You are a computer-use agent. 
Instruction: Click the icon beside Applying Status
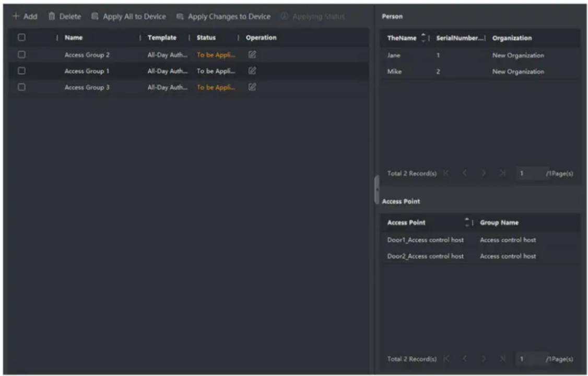tap(284, 16)
